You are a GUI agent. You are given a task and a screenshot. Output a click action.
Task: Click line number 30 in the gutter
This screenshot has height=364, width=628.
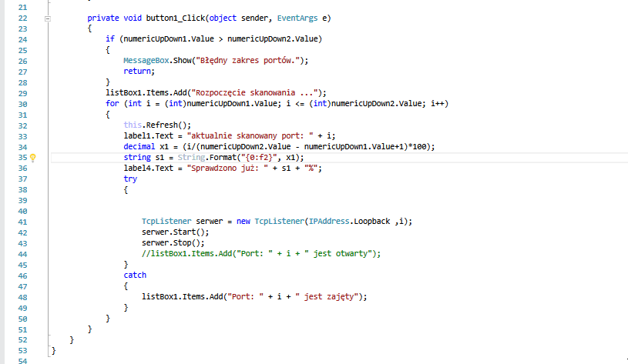[22, 105]
